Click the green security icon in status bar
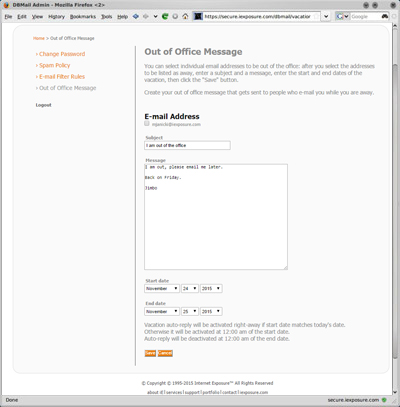This screenshot has height=407, width=400. [384, 400]
